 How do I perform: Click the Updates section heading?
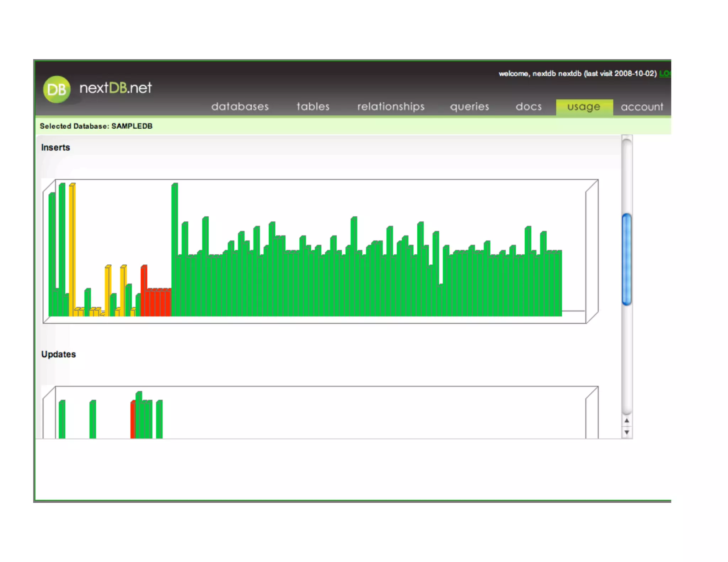(58, 354)
